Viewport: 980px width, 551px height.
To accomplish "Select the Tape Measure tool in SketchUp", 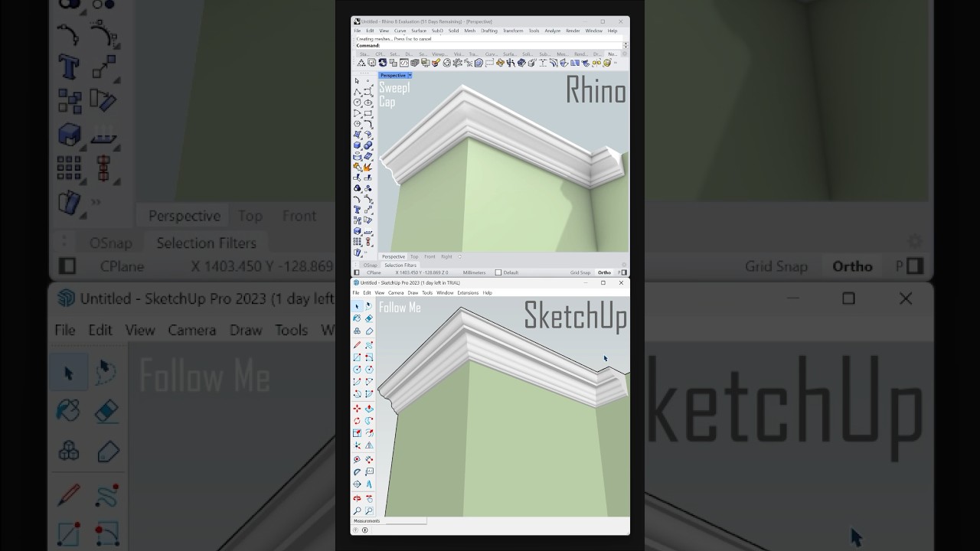I will tap(357, 459).
